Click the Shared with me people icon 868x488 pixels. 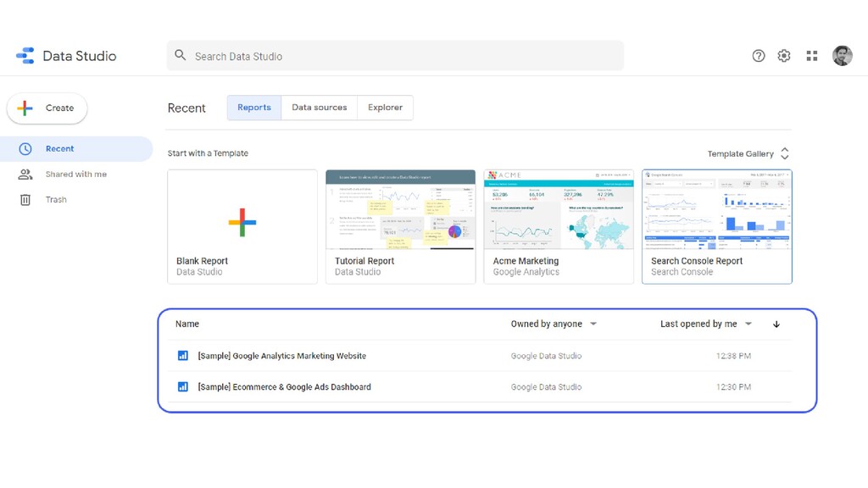point(25,175)
